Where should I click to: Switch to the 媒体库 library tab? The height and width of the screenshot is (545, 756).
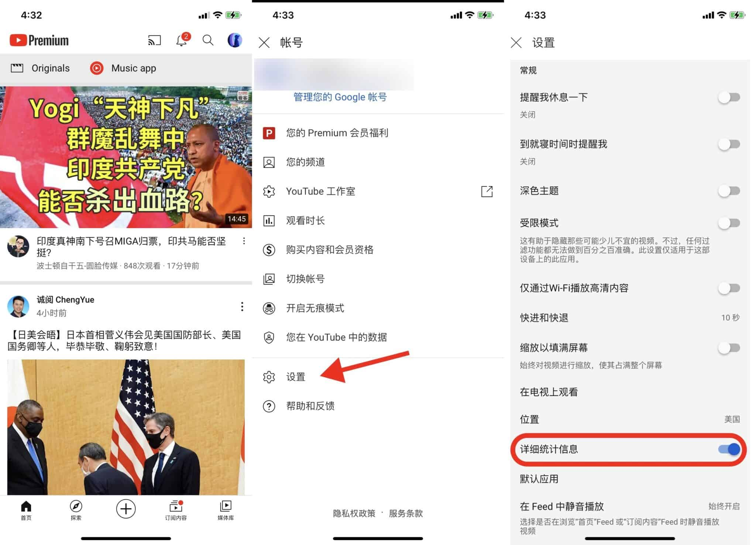coord(226,510)
